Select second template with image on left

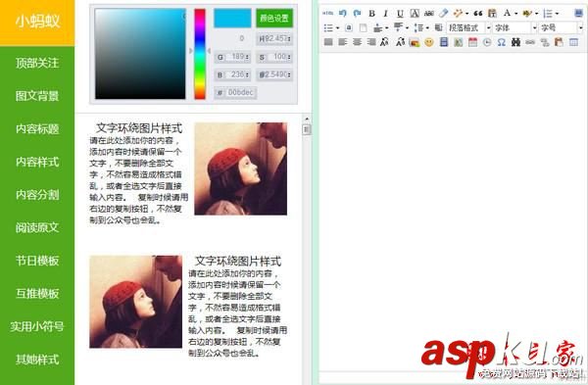click(x=188, y=306)
